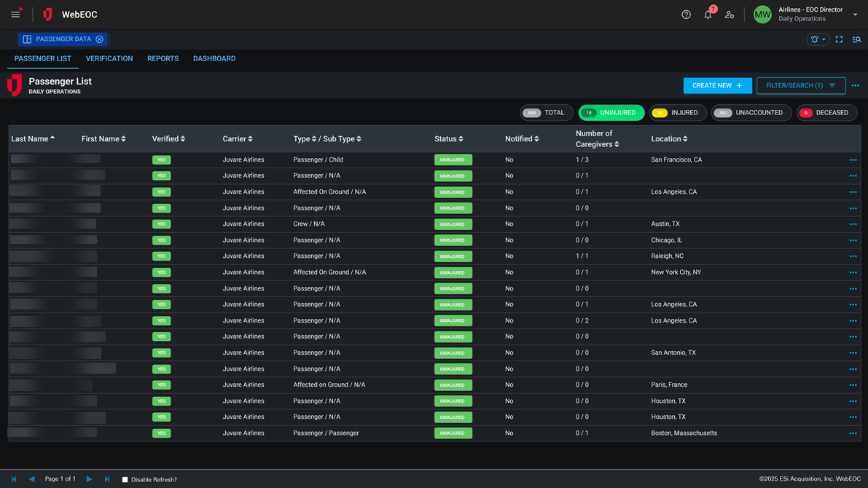Viewport: 868px width, 488px height.
Task: Expand the Airlines EOC Director profile dropdown
Action: tap(854, 14)
